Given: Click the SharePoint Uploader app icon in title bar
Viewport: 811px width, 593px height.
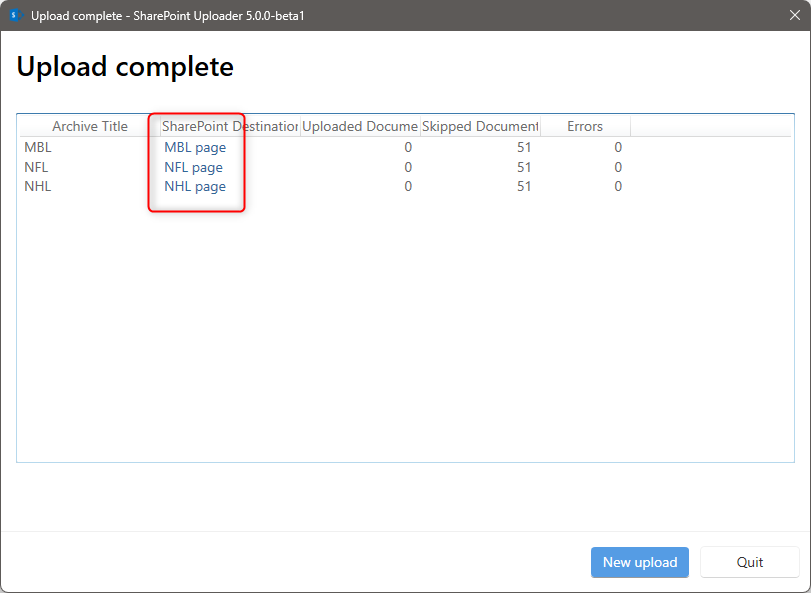Looking at the screenshot, I should click(15, 16).
